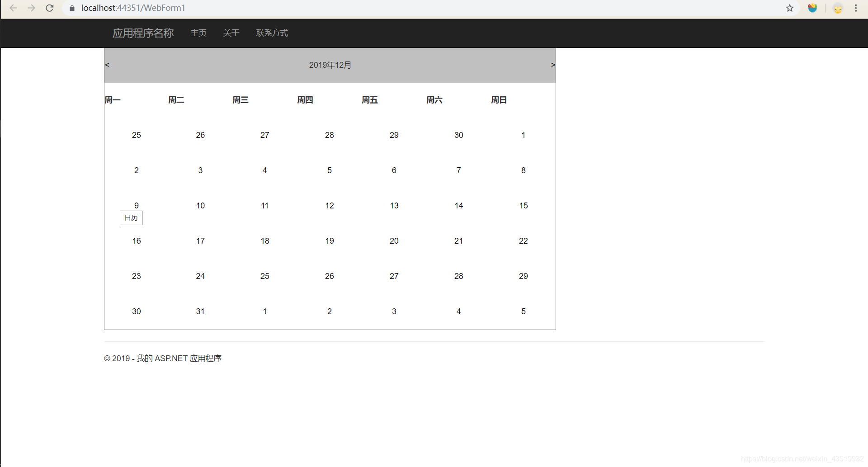Viewport: 868px width, 467px height.
Task: Select date 22 in the calendar
Action: tap(524, 241)
